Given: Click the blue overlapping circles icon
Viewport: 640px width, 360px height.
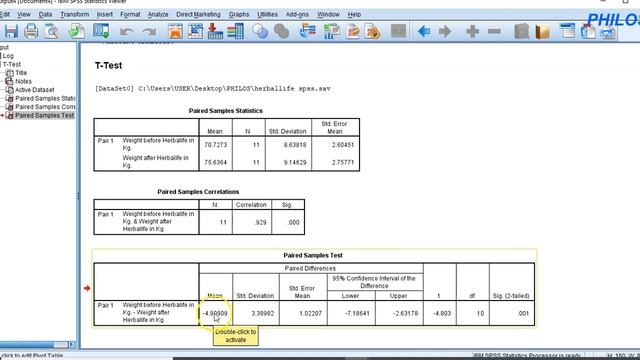Looking at the screenshot, I should click(260, 31).
